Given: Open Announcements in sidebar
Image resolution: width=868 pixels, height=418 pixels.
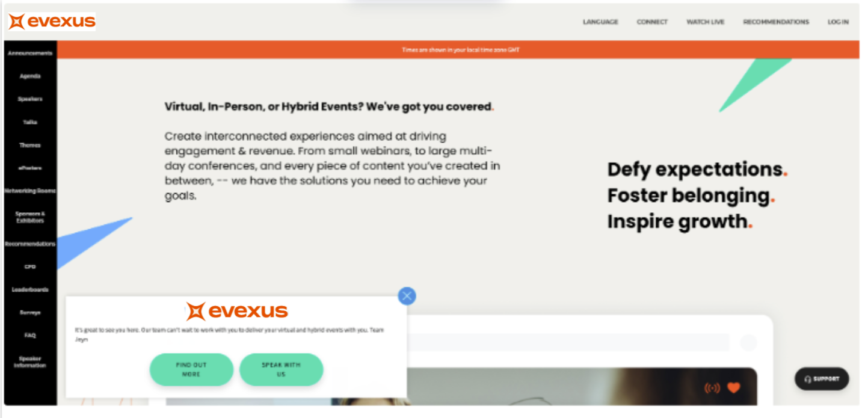Looking at the screenshot, I should 30,53.
